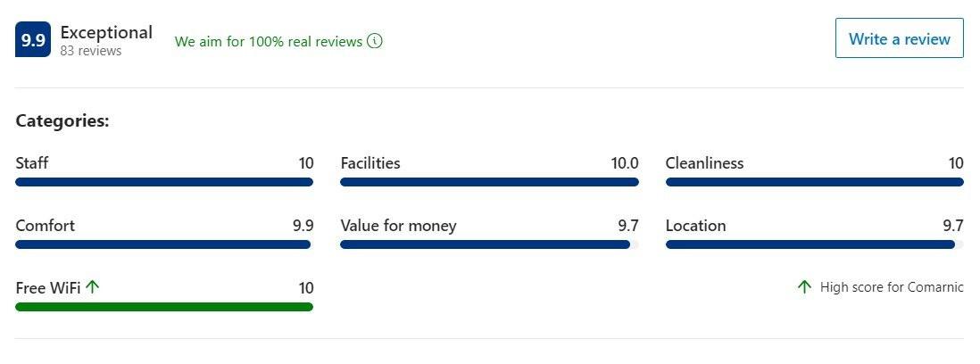Click the Facilities score bar
Screen dimensions: 980x364
(x=489, y=182)
